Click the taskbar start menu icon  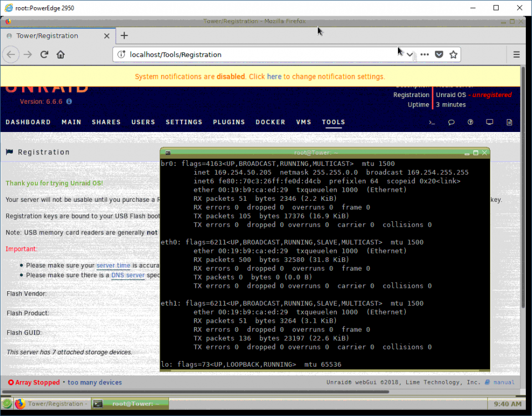pyautogui.click(x=7, y=403)
